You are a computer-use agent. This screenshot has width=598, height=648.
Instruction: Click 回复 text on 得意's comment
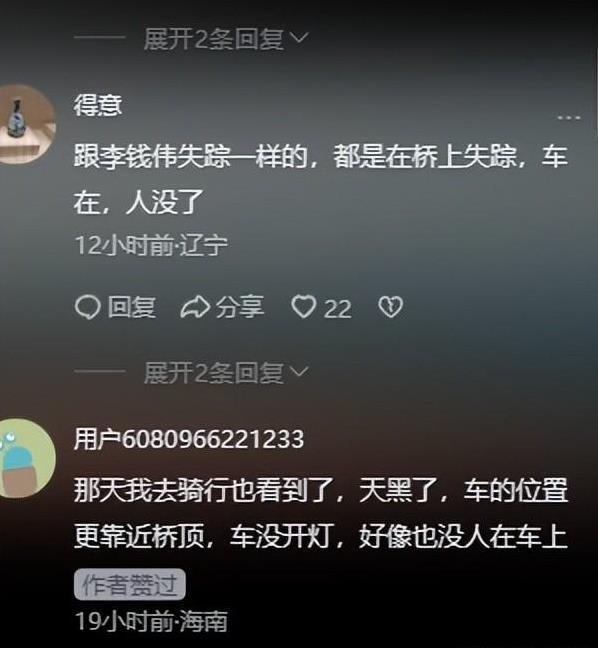pos(132,307)
